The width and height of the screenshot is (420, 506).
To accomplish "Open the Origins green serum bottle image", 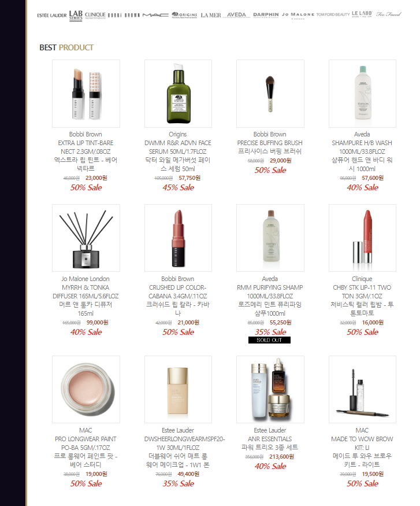I will (x=179, y=94).
